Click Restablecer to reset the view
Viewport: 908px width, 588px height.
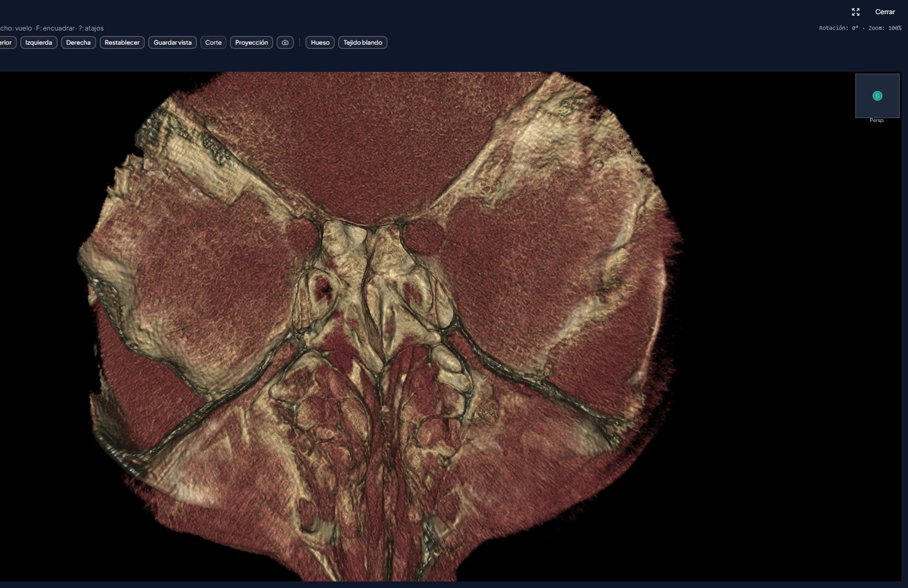point(122,42)
